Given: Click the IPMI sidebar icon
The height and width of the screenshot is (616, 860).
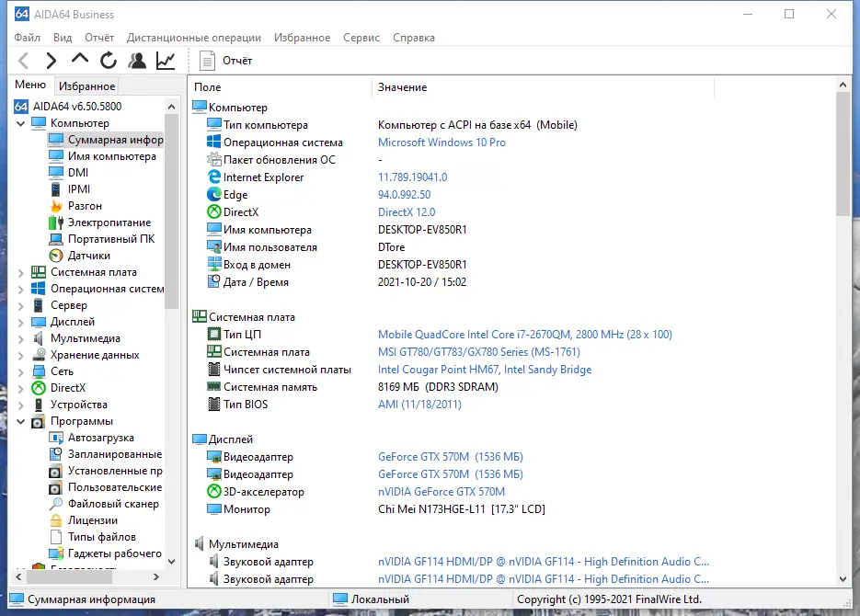Looking at the screenshot, I should click(x=57, y=188).
